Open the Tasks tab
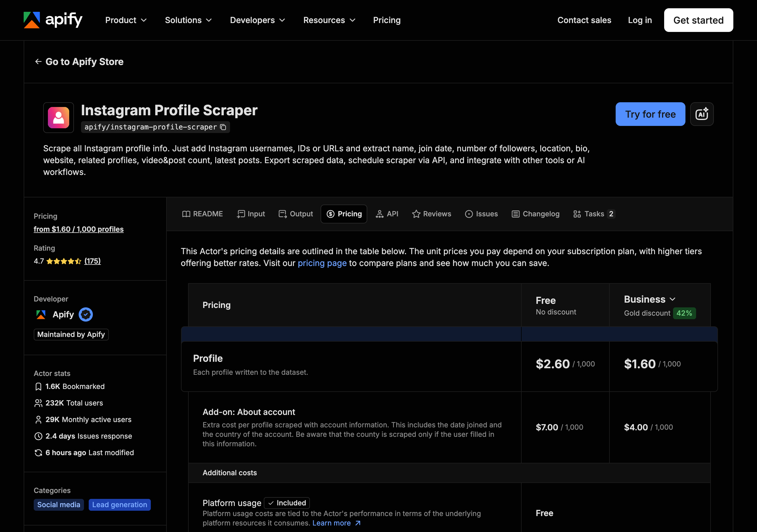The height and width of the screenshot is (532, 757). click(x=594, y=214)
